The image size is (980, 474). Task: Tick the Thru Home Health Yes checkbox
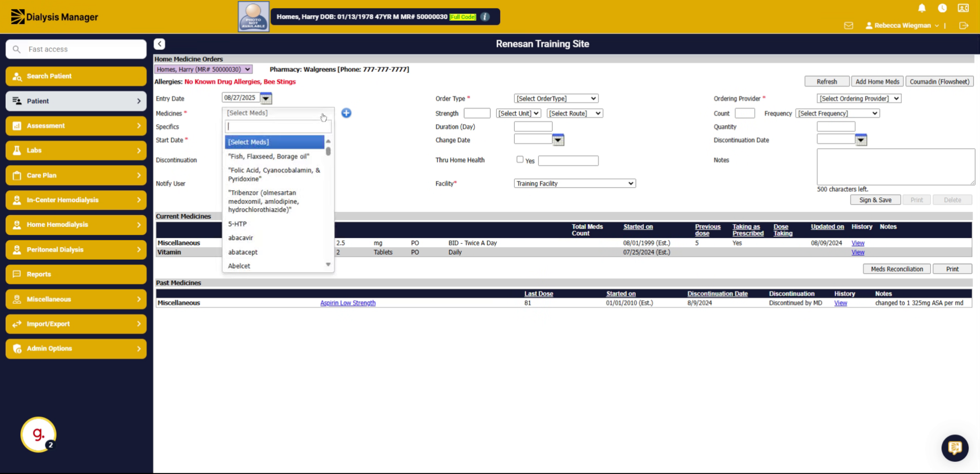(x=520, y=159)
